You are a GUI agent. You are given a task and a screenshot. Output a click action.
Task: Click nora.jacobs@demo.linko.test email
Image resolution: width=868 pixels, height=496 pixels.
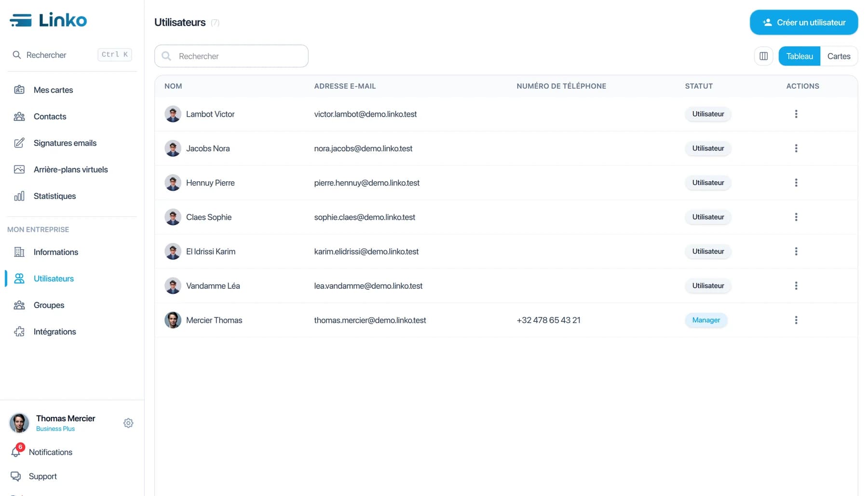(363, 148)
